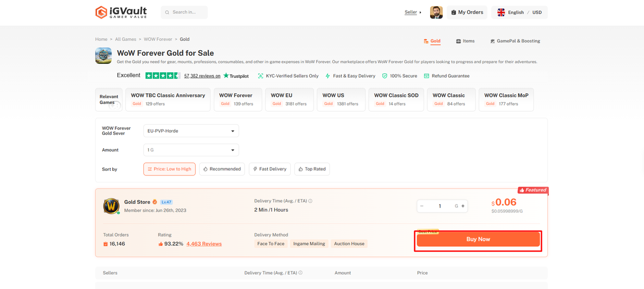The image size is (644, 289).
Task: Click the Fast & Easy Delivery lightning icon
Action: tap(328, 76)
